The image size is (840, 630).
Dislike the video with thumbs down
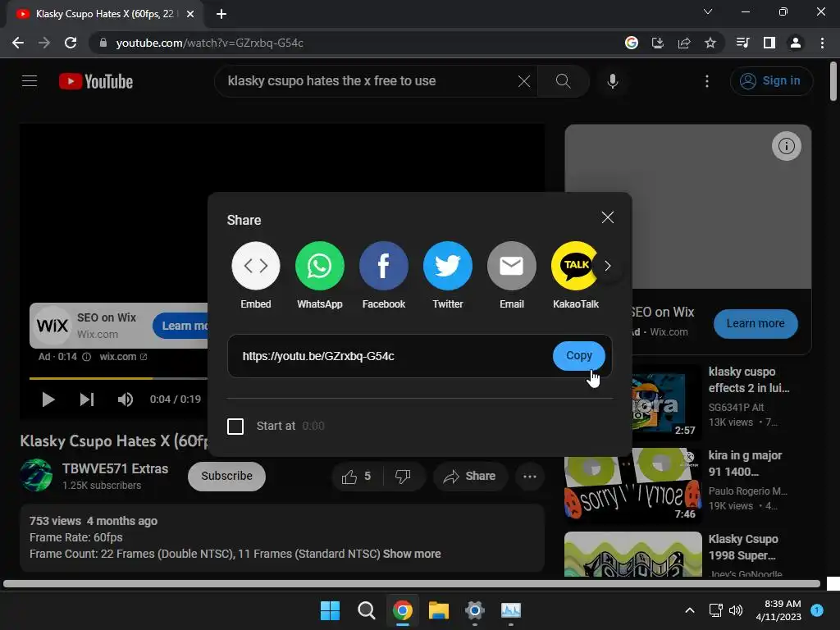pos(403,477)
